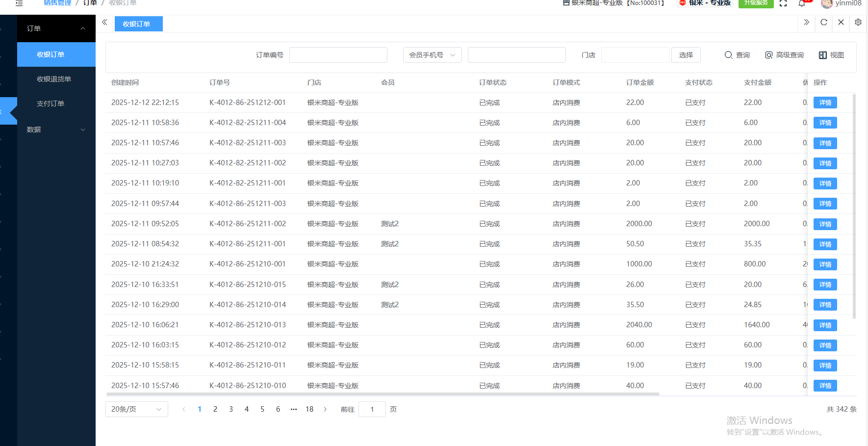
Task: Click the 订单编号 input field
Action: 338,55
